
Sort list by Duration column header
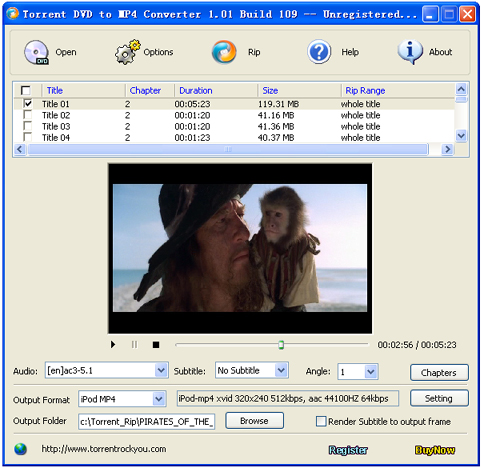pyautogui.click(x=196, y=90)
